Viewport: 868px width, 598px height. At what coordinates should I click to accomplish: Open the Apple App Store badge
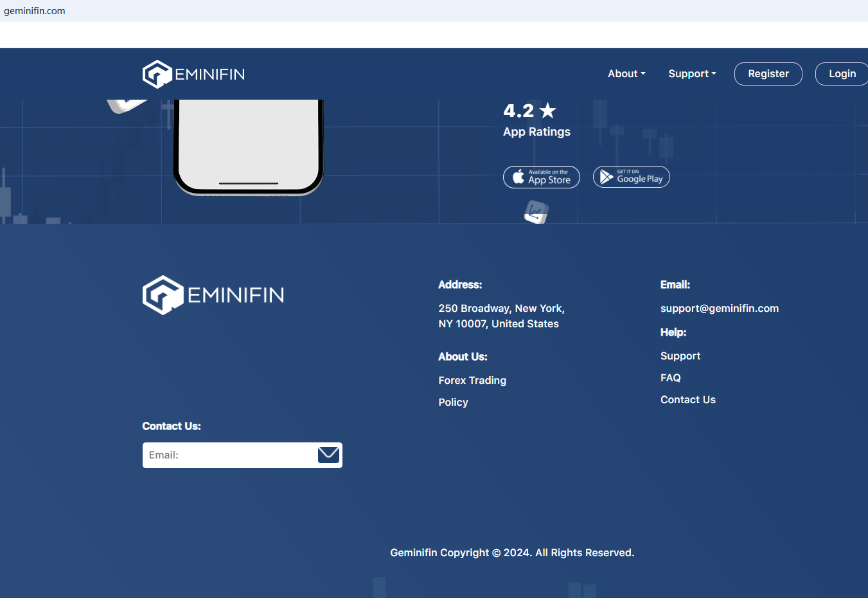(x=542, y=177)
